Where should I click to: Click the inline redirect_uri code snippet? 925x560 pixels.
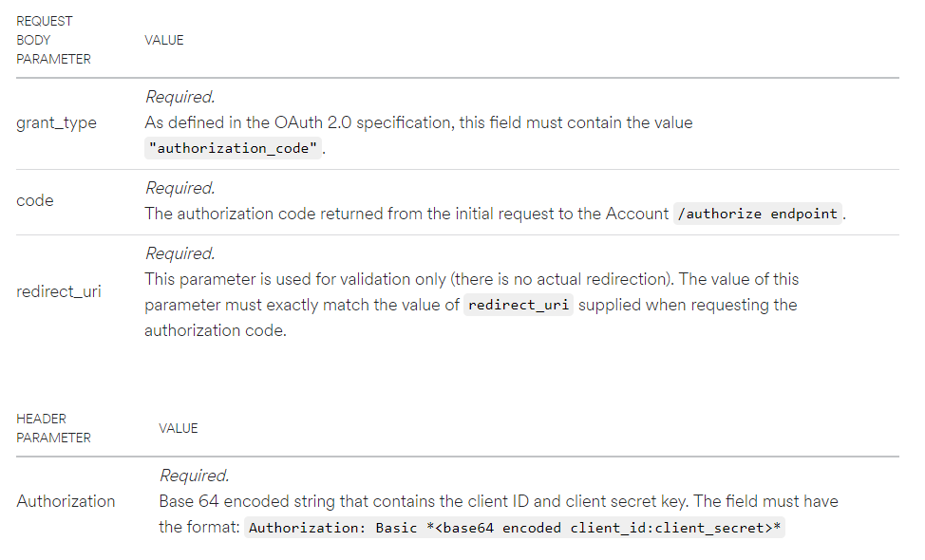coord(519,305)
